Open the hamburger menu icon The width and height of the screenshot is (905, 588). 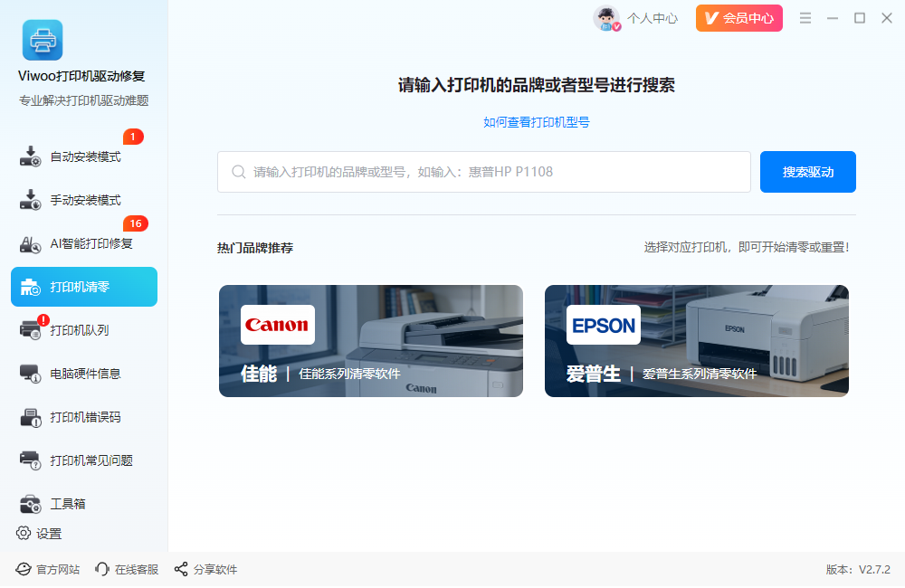point(805,18)
